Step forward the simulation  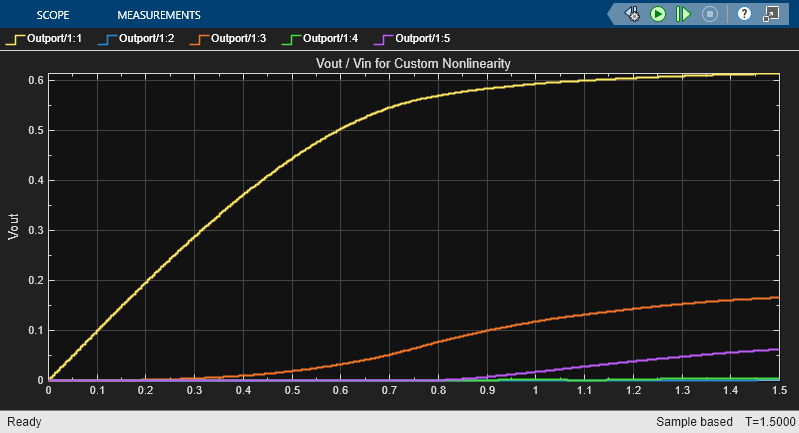pos(683,14)
